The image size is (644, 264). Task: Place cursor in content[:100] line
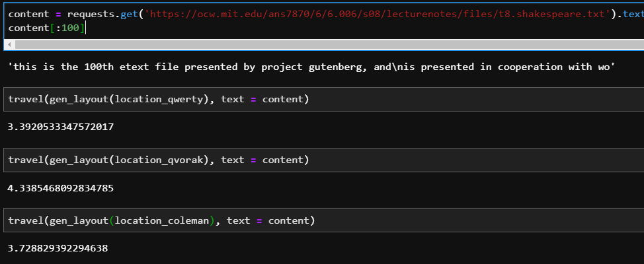click(x=46, y=28)
